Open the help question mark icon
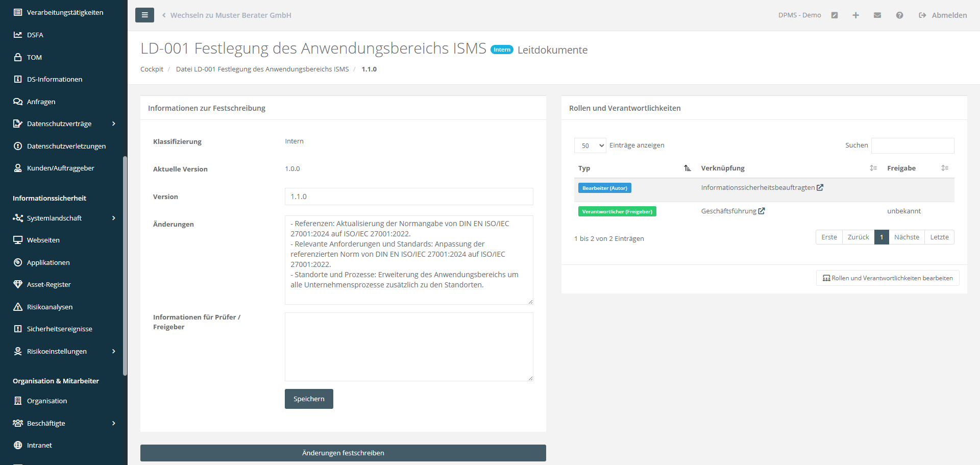Screen dimensions: 980x465 click(x=899, y=15)
